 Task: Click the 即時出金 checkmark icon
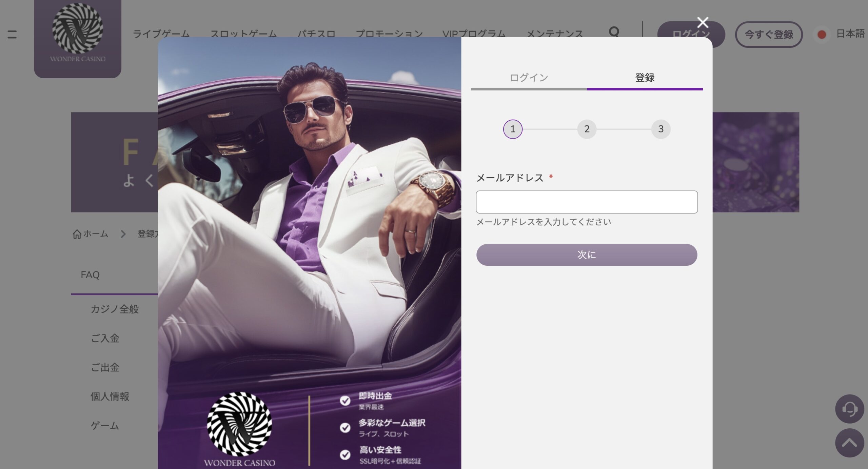coord(345,401)
